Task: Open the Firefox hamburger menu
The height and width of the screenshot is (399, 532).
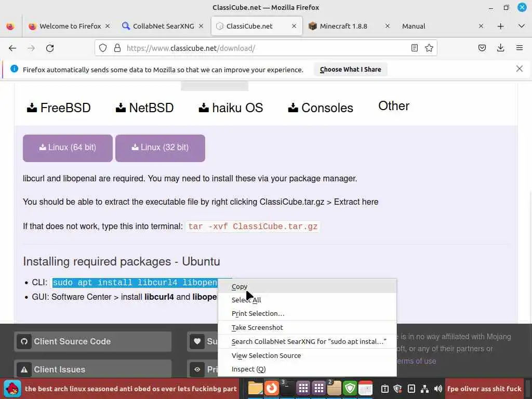Action: [x=519, y=48]
